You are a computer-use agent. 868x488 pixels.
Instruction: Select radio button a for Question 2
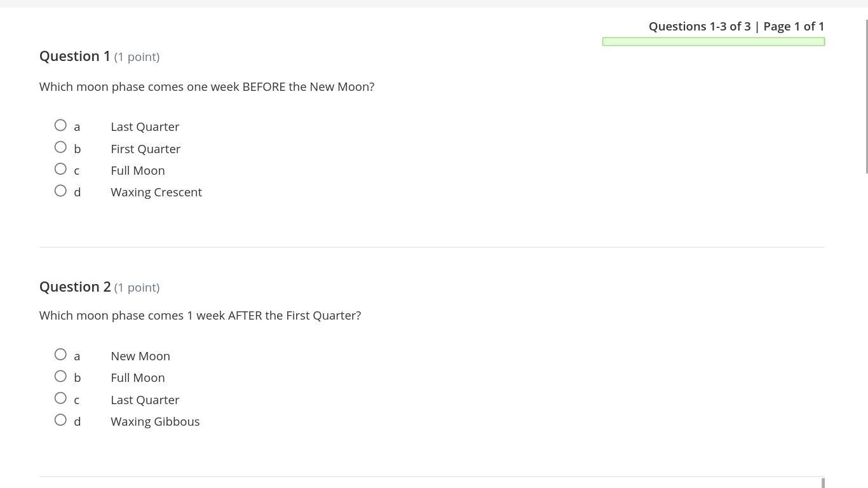(x=60, y=355)
